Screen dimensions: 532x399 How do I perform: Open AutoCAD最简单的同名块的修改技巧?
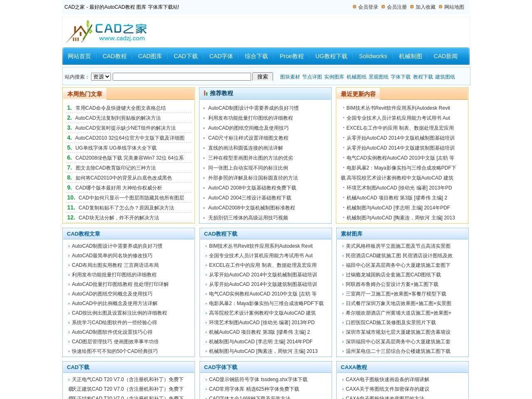[112, 256]
